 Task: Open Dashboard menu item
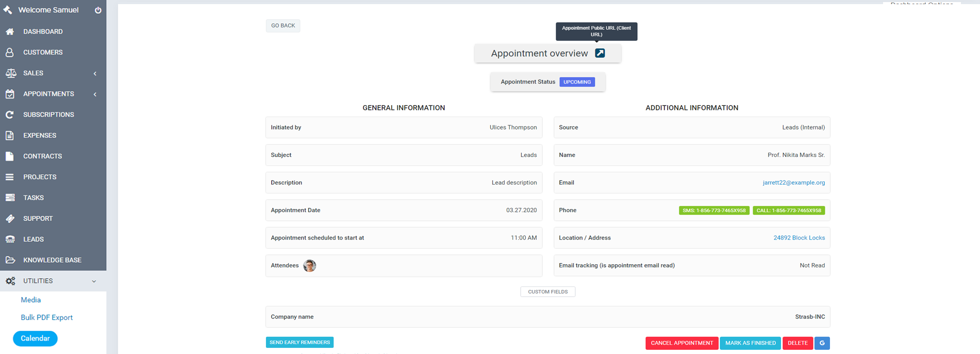[43, 31]
